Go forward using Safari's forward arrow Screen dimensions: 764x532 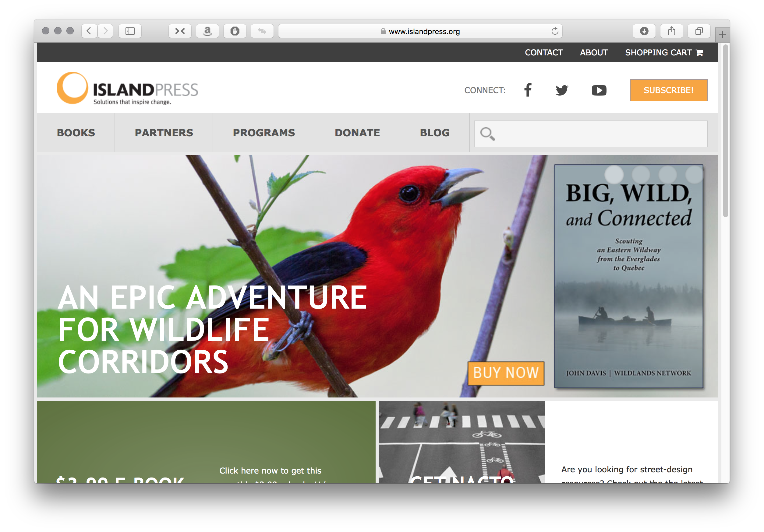pos(105,31)
